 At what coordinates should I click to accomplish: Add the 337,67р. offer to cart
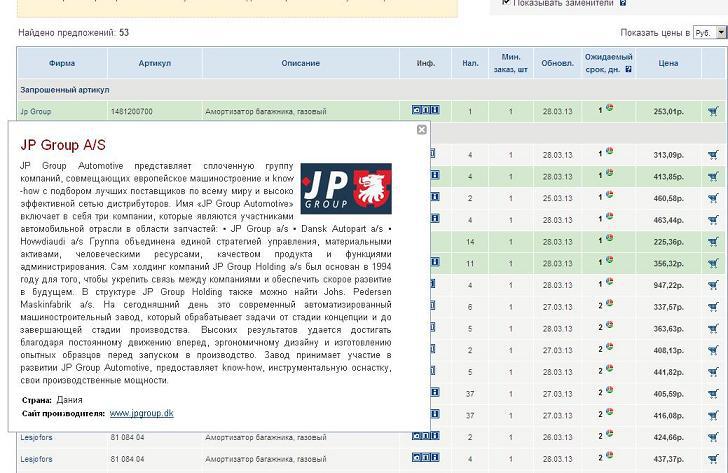[x=713, y=307]
